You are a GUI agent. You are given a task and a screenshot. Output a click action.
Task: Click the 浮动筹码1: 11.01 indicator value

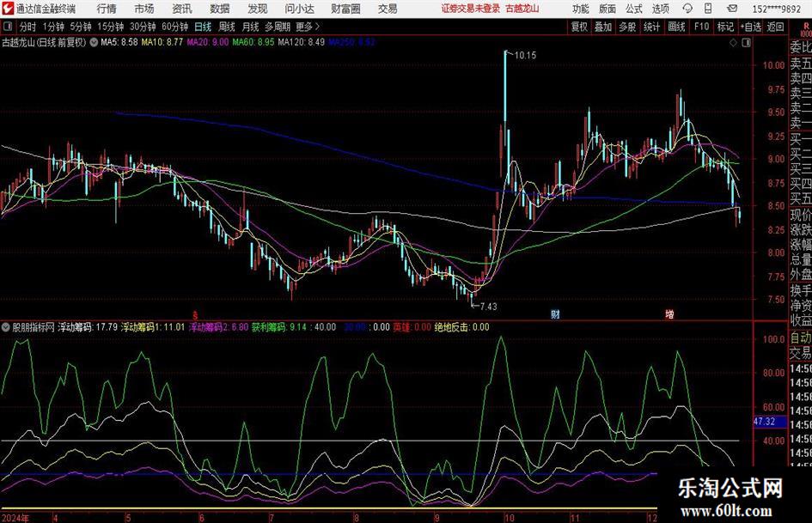[153, 327]
